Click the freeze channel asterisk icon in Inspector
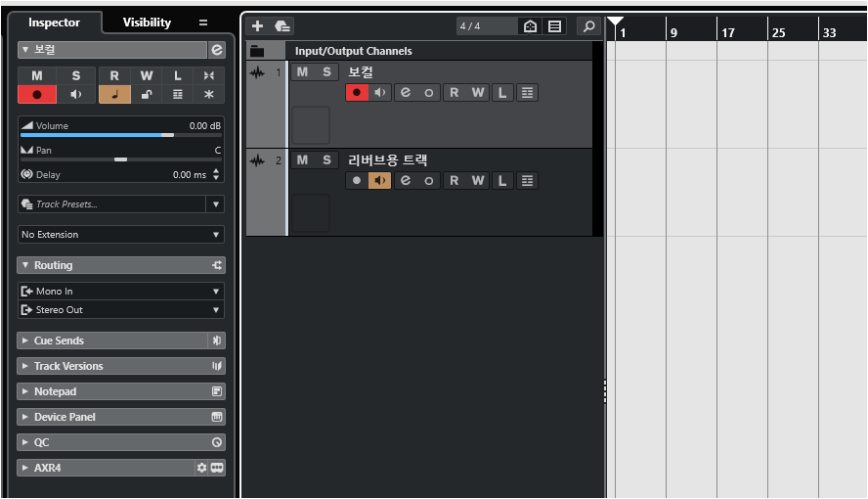 click(208, 94)
